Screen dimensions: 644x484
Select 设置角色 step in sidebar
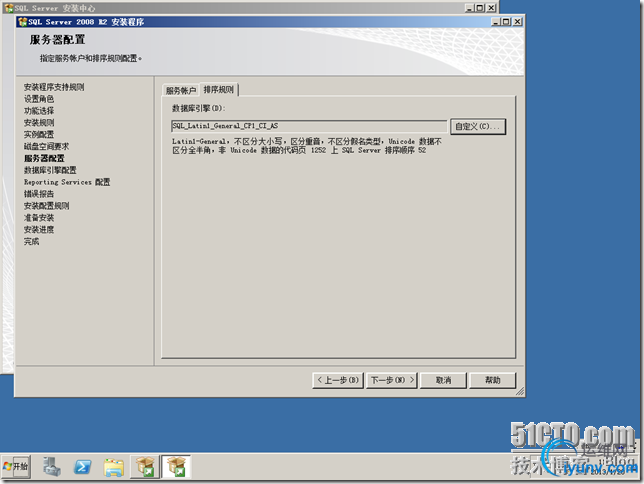[x=39, y=99]
